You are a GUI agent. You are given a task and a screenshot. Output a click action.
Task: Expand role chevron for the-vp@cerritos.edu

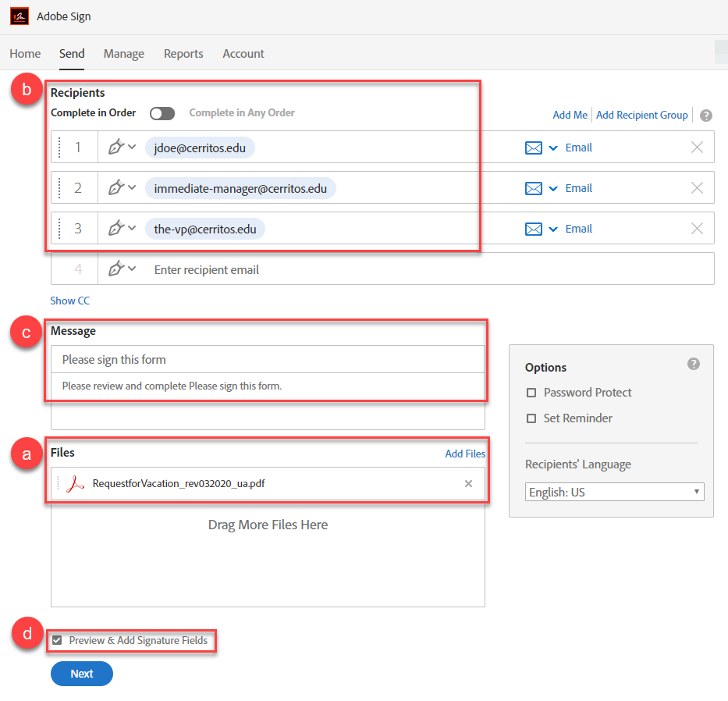132,228
